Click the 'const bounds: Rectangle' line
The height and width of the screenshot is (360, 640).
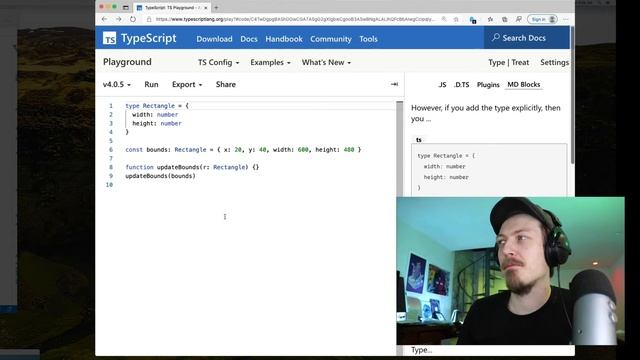[243, 150]
